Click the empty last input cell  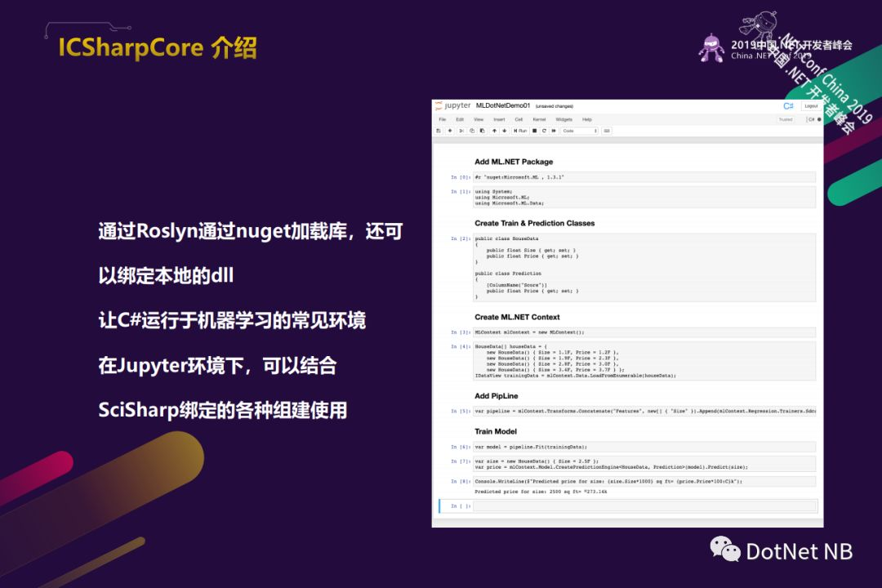click(644, 506)
